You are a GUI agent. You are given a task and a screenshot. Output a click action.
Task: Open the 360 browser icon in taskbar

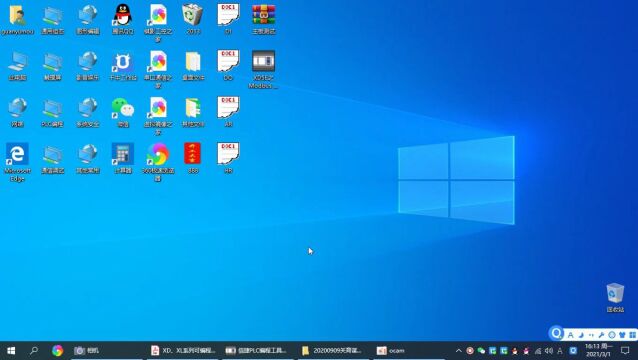(x=57, y=350)
